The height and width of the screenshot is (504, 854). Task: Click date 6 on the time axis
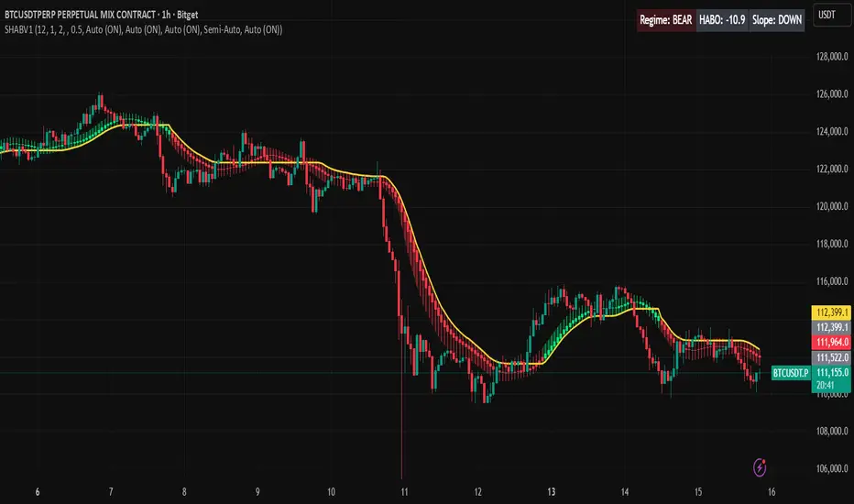[38, 492]
